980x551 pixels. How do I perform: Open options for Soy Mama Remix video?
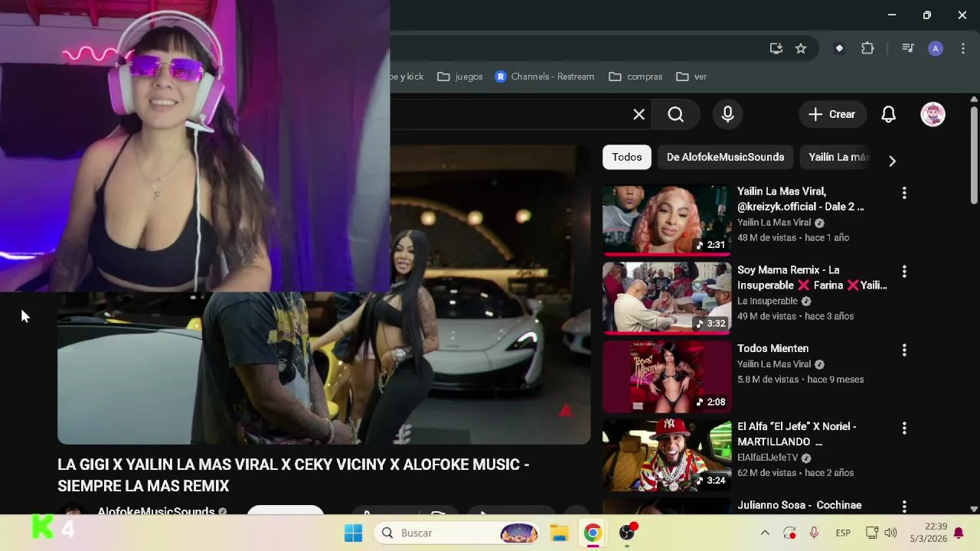coord(904,272)
